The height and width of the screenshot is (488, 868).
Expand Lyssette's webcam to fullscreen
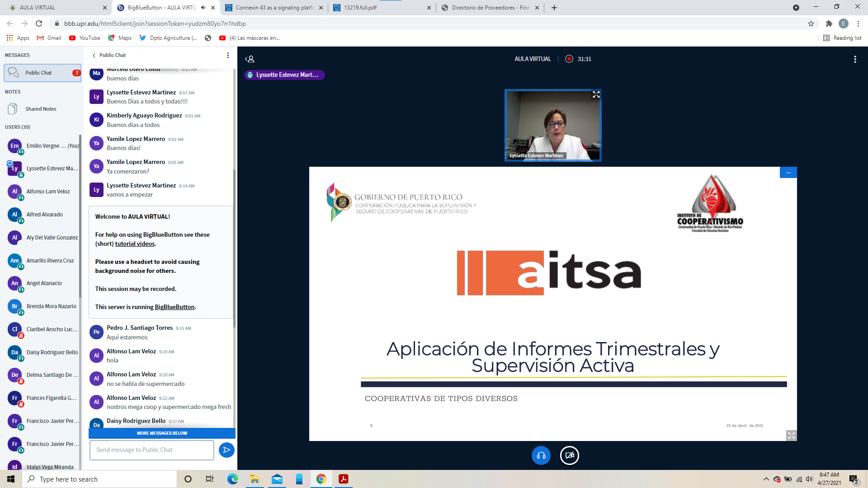[x=596, y=94]
